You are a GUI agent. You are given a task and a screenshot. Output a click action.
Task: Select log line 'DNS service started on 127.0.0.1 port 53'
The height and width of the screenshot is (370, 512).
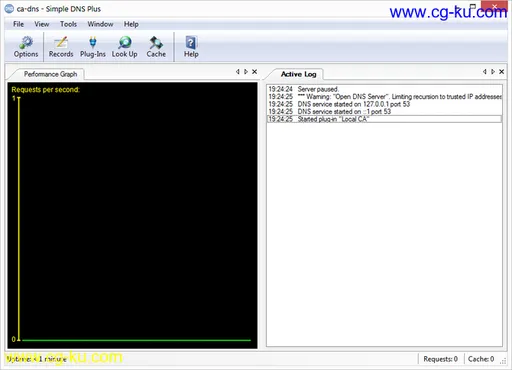[385, 104]
